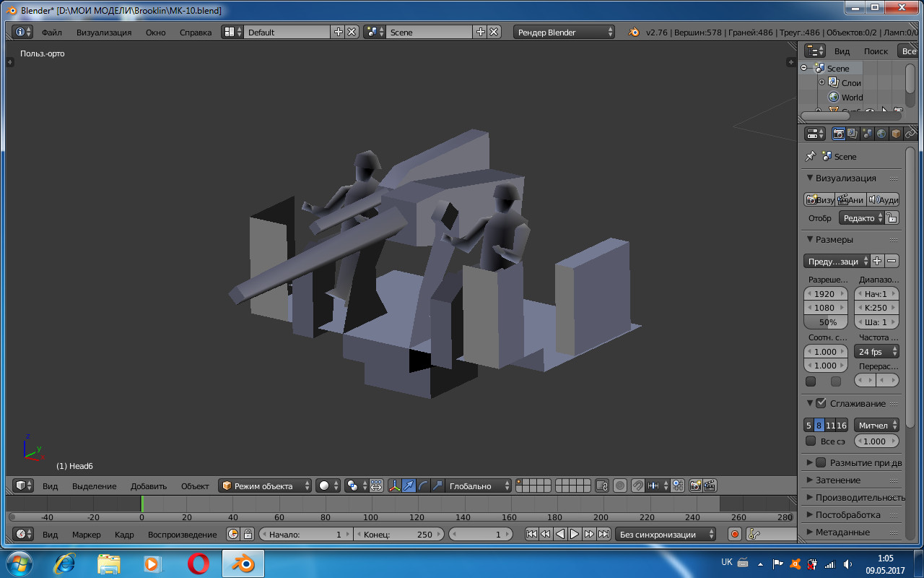924x578 pixels.
Task: Click the timeline record button icon
Action: [735, 535]
